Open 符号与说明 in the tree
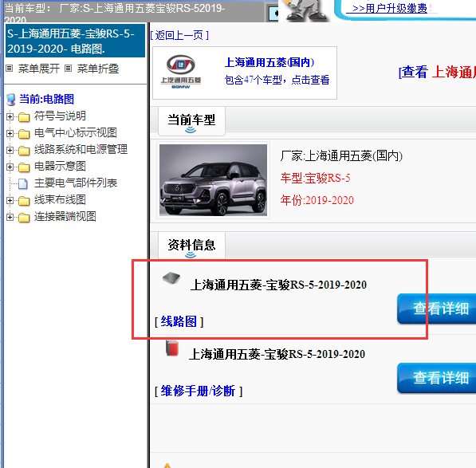The width and height of the screenshot is (476, 468). [x=60, y=116]
